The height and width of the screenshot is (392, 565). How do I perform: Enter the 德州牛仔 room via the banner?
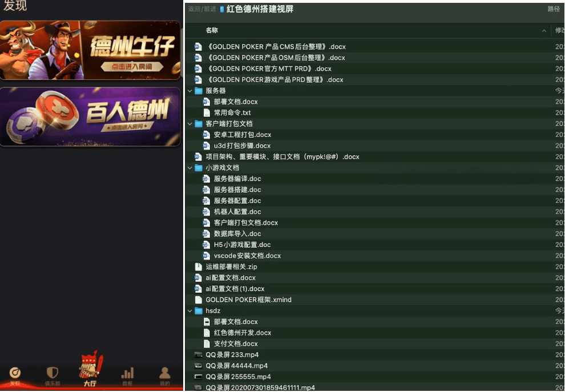tap(90, 50)
